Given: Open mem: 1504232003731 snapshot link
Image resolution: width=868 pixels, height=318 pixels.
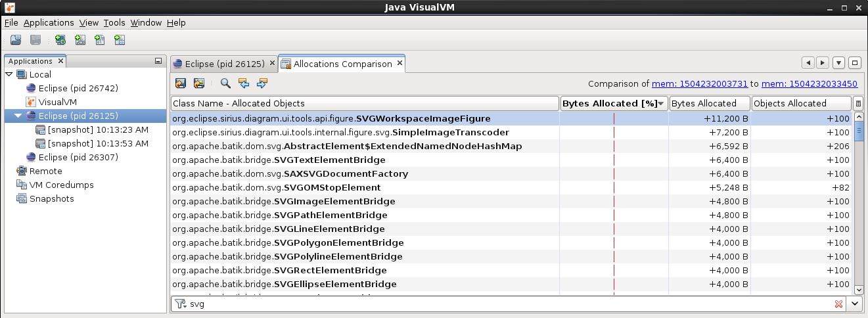Looking at the screenshot, I should coord(698,83).
